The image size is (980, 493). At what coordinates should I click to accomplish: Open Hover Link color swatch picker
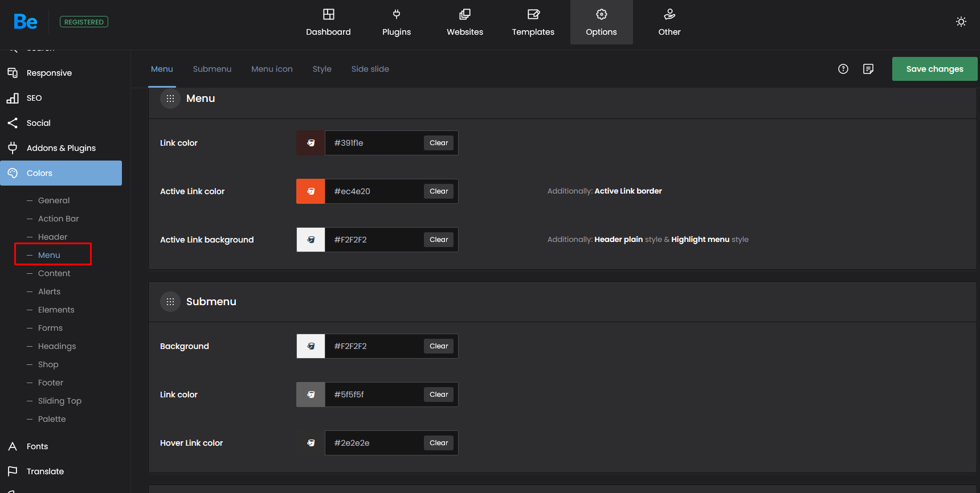point(311,443)
